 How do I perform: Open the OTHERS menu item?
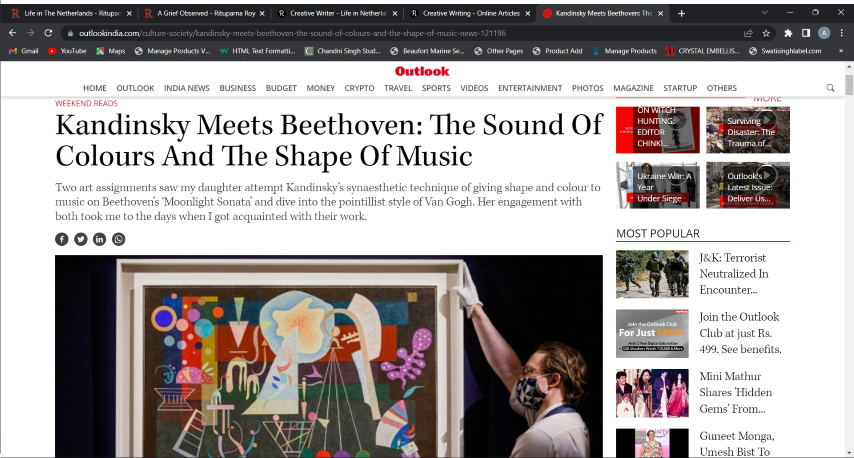[x=722, y=88]
